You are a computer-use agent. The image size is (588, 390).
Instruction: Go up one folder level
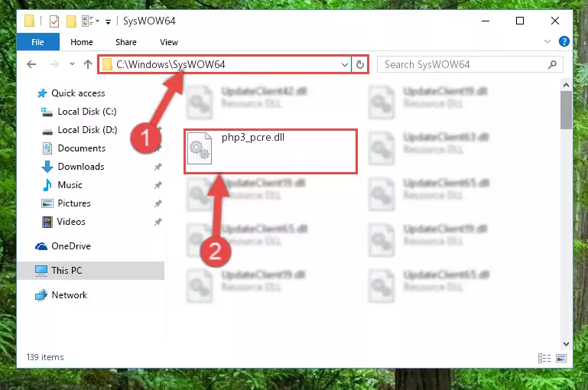(x=88, y=64)
